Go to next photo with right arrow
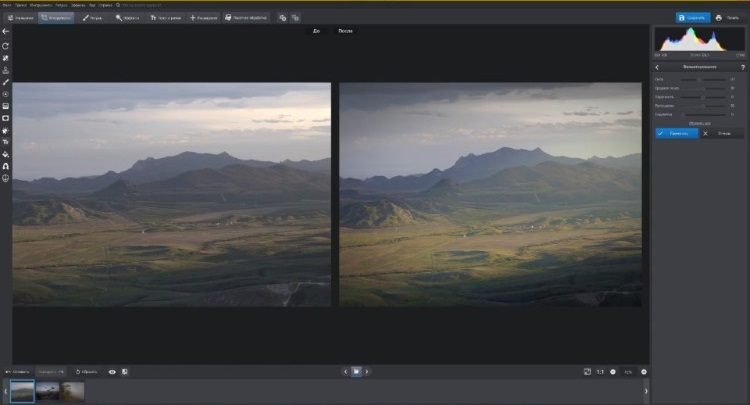Viewport: 750px width, 405px height. click(x=366, y=372)
